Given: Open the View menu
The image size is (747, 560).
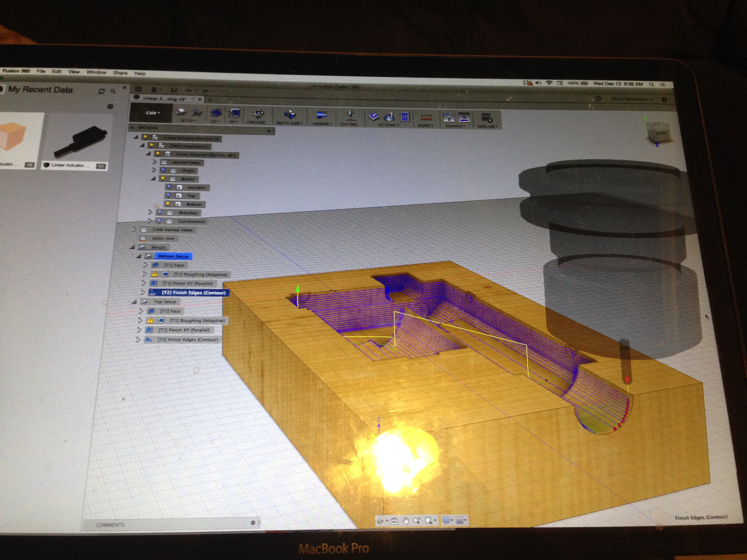Looking at the screenshot, I should click(x=74, y=72).
